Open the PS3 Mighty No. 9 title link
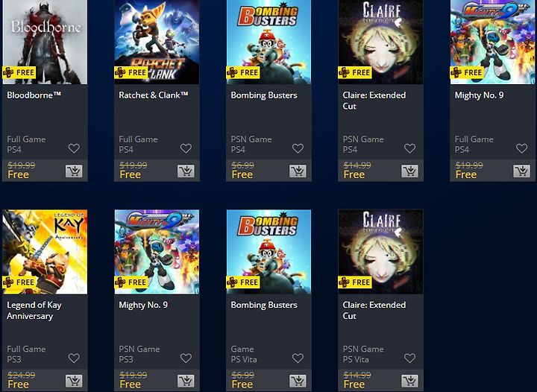 point(143,305)
